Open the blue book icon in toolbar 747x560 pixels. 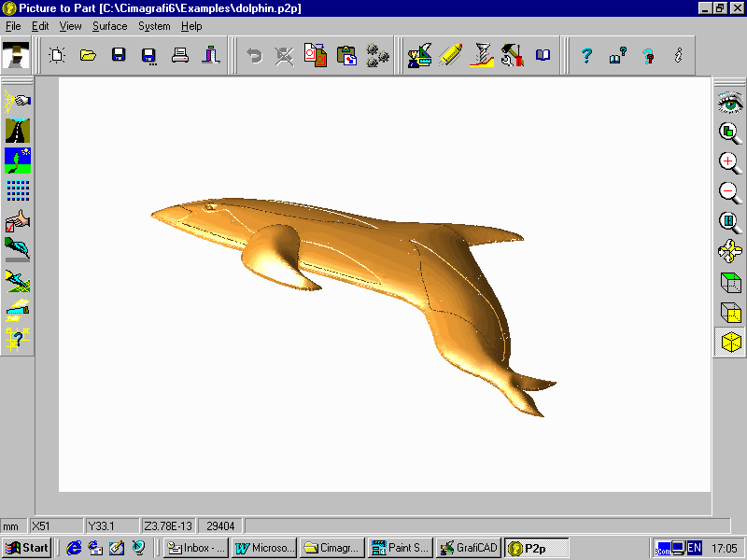tap(543, 55)
